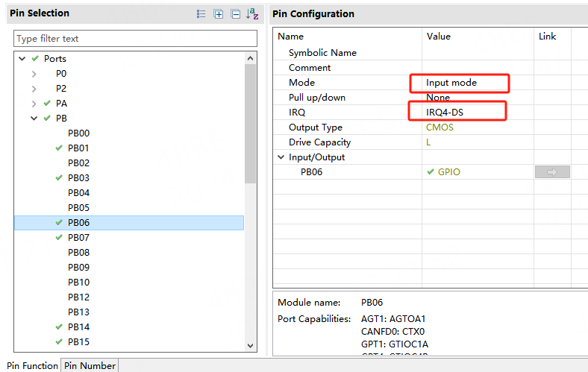The height and width of the screenshot is (372, 588).
Task: Expand the PA port group
Action: (34, 104)
